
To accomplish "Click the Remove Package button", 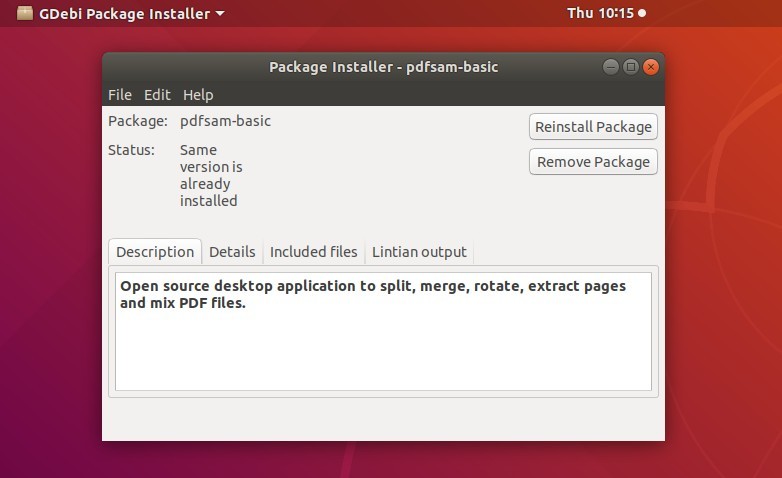I will [593, 162].
